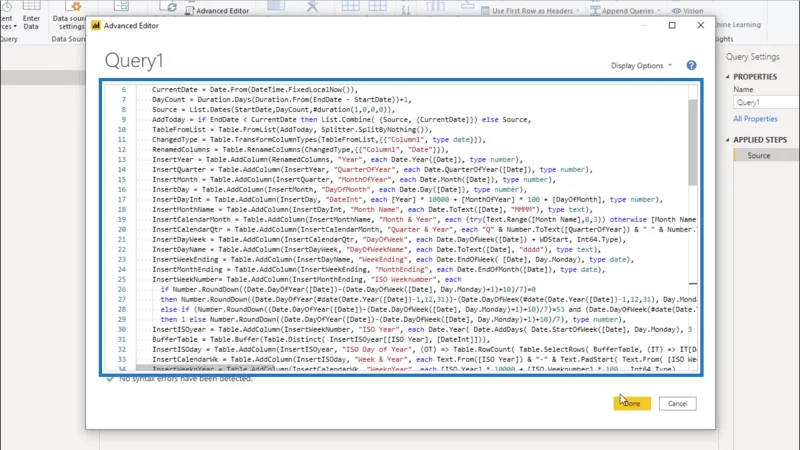
Task: Click the InsertISOday code line
Action: point(424,349)
